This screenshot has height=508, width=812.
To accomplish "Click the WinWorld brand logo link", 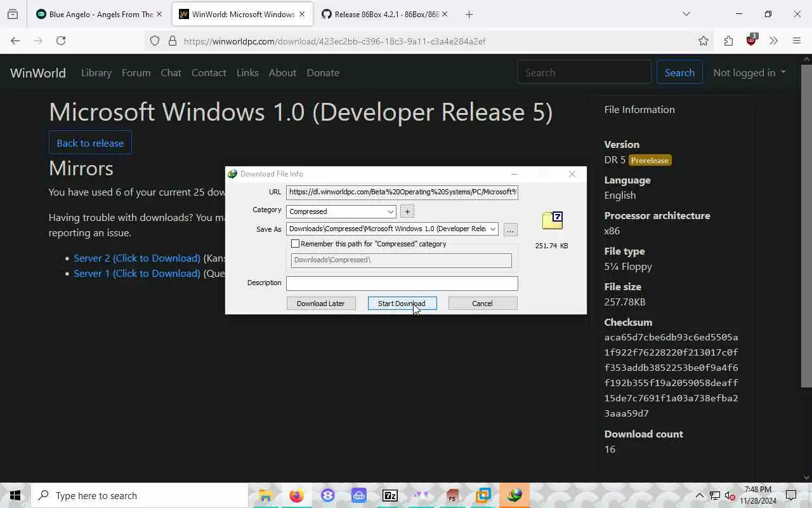I will pyautogui.click(x=38, y=72).
